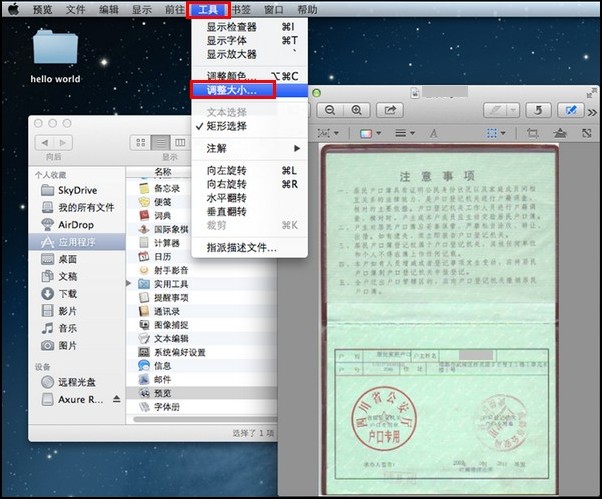Expand the 实用工具 folder disclosure triangle
Screen dimensions: 602x499
[x=131, y=284]
